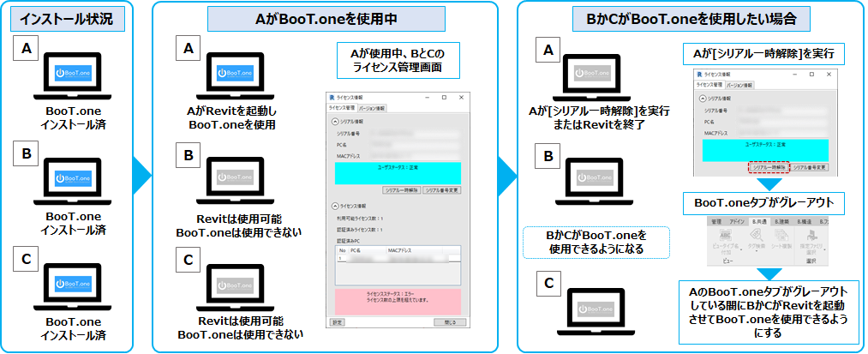Click ビュー panel label in ribbon
This screenshot has width=868, height=354.
[x=727, y=261]
